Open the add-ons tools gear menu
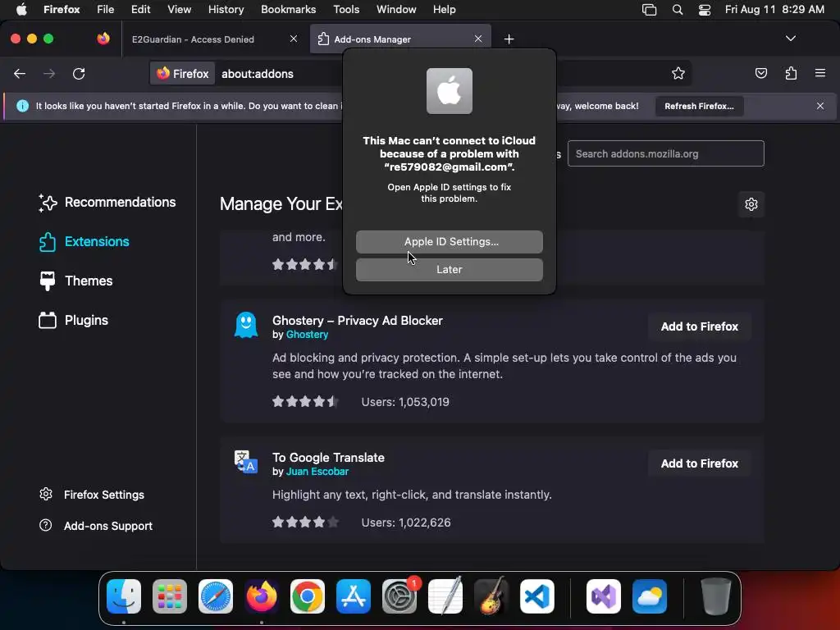The width and height of the screenshot is (840, 630). (x=751, y=204)
